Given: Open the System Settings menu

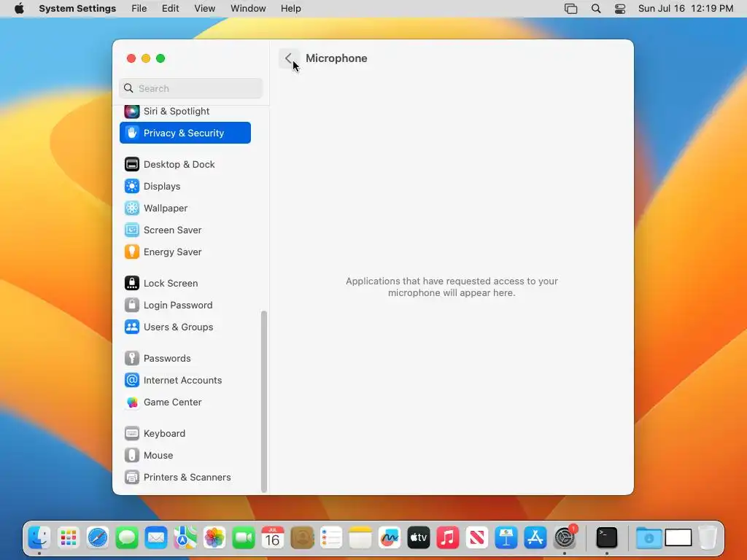Looking at the screenshot, I should [x=77, y=9].
